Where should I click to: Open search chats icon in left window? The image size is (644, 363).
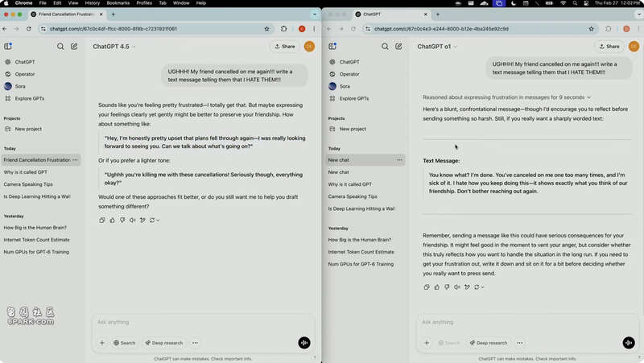[60, 47]
